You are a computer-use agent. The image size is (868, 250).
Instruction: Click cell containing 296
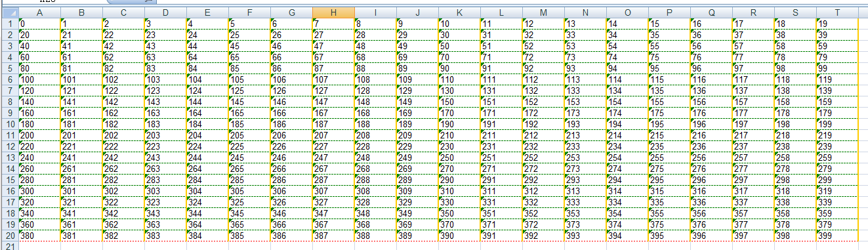[x=711, y=180]
